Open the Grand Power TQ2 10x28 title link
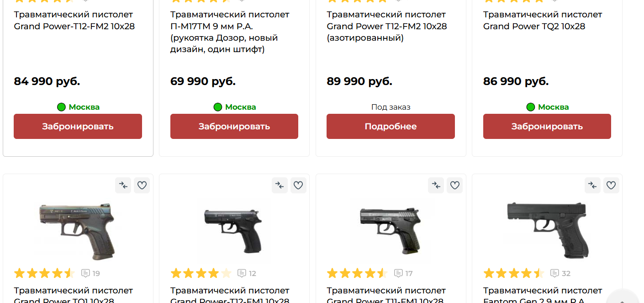Screen dimensions: 644x303 [x=543, y=21]
